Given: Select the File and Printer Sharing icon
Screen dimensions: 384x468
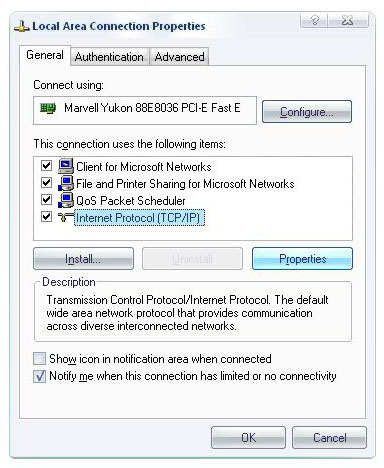Looking at the screenshot, I should pyautogui.click(x=66, y=183).
